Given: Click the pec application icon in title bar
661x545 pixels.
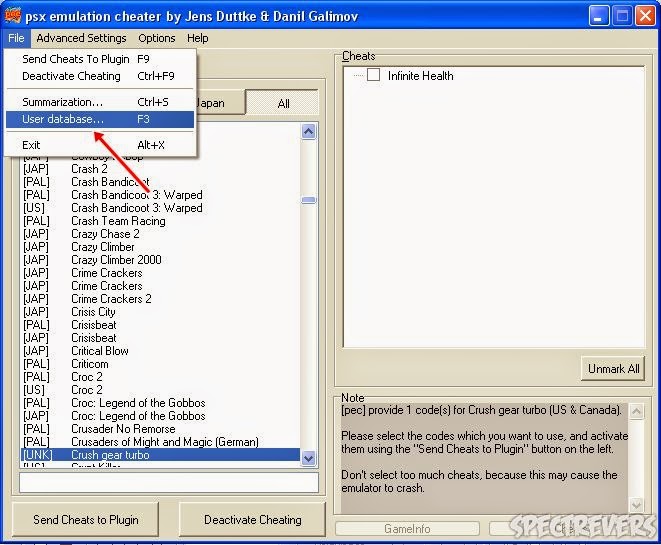Looking at the screenshot, I should (x=13, y=16).
